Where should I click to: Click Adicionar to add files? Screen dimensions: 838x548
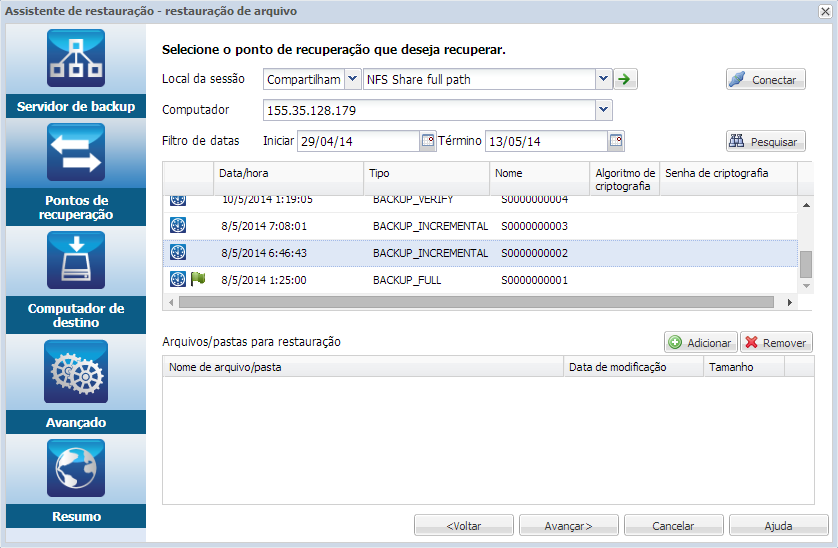pyautogui.click(x=700, y=343)
